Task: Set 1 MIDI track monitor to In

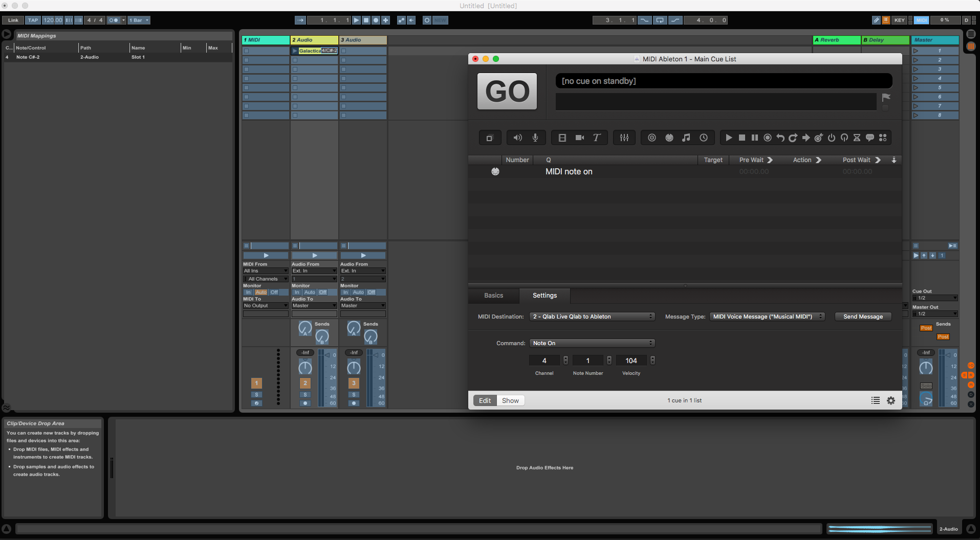Action: point(248,292)
